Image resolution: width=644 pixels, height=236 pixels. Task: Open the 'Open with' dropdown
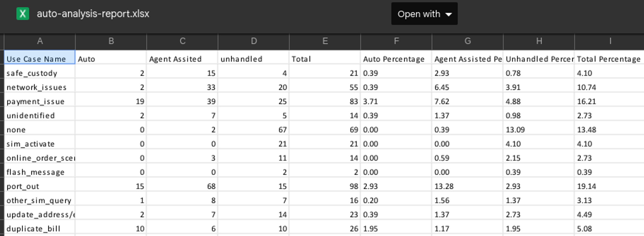click(424, 14)
